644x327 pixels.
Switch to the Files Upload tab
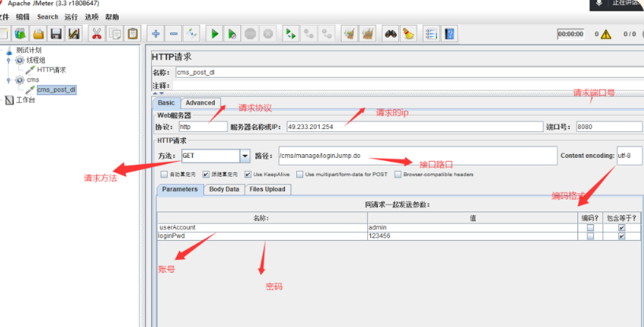tap(268, 189)
